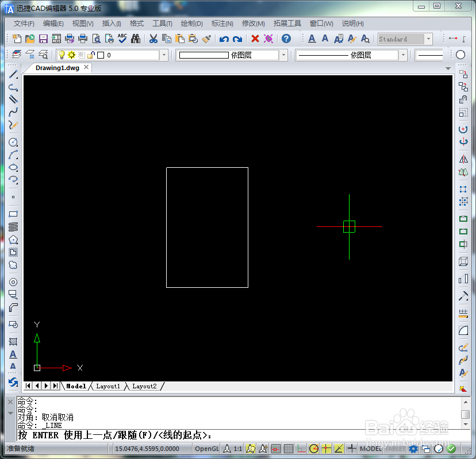Image resolution: width=476 pixels, height=459 pixels.
Task: Toggle layer on/off light bulb
Action: (x=62, y=55)
